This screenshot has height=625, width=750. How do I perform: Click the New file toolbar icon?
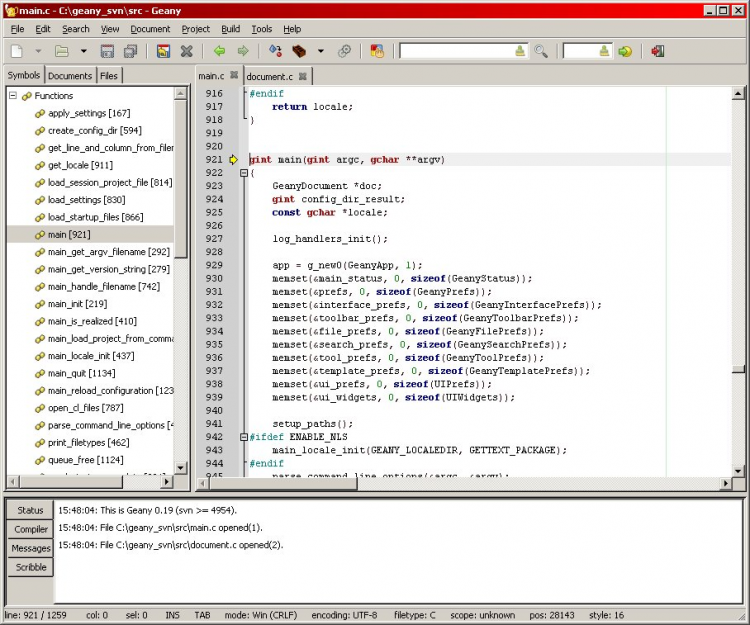[17, 51]
